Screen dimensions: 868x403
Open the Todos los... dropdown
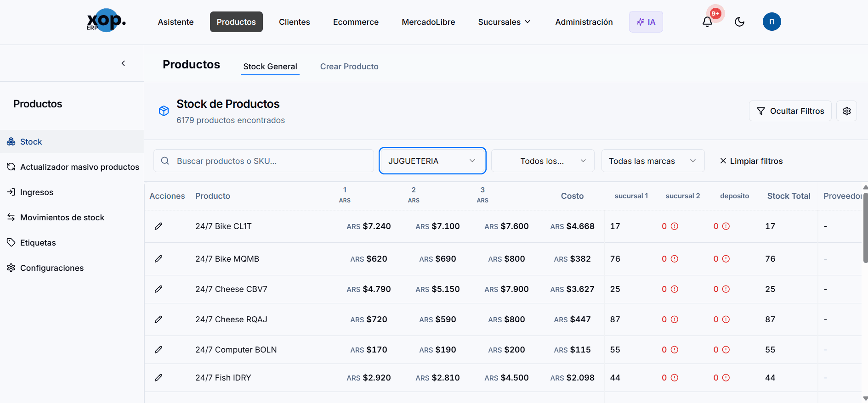coord(543,161)
